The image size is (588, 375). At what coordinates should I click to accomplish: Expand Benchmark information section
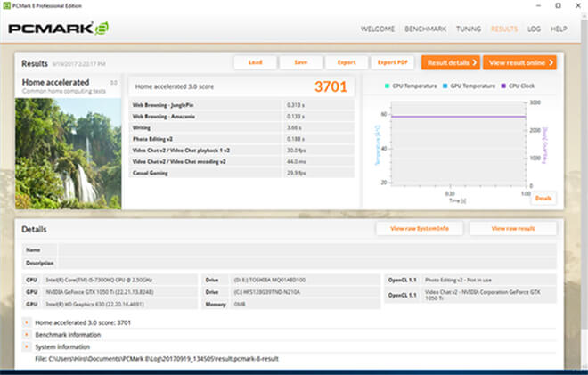tap(26, 334)
